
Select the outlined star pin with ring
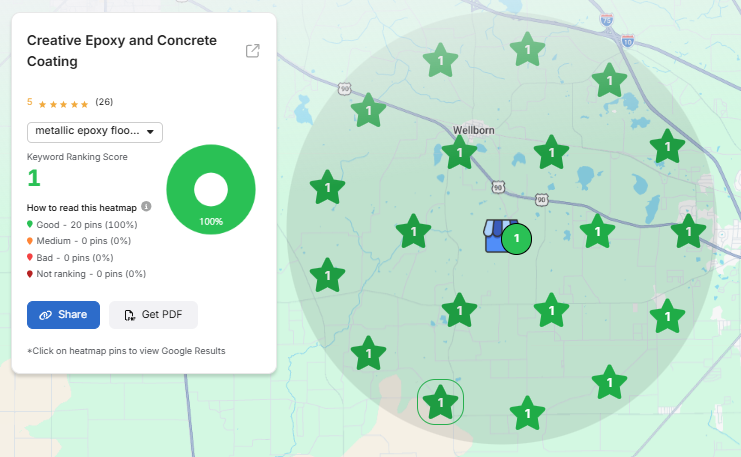tap(440, 402)
